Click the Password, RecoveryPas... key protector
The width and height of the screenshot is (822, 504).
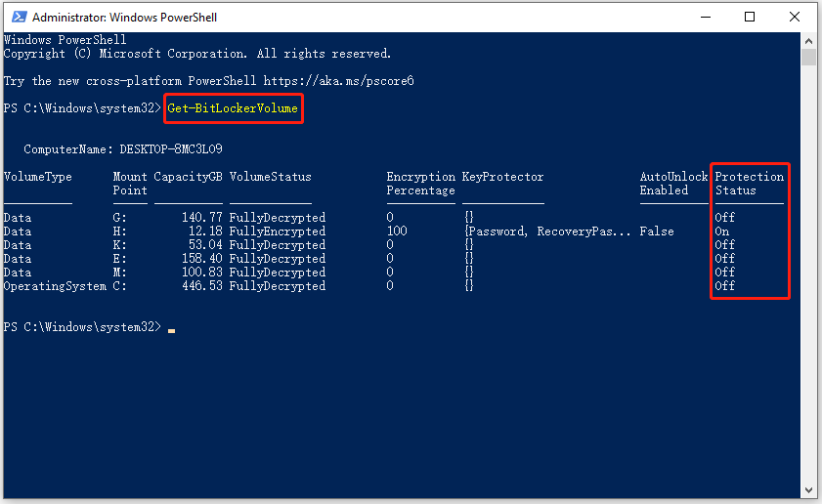coord(547,231)
